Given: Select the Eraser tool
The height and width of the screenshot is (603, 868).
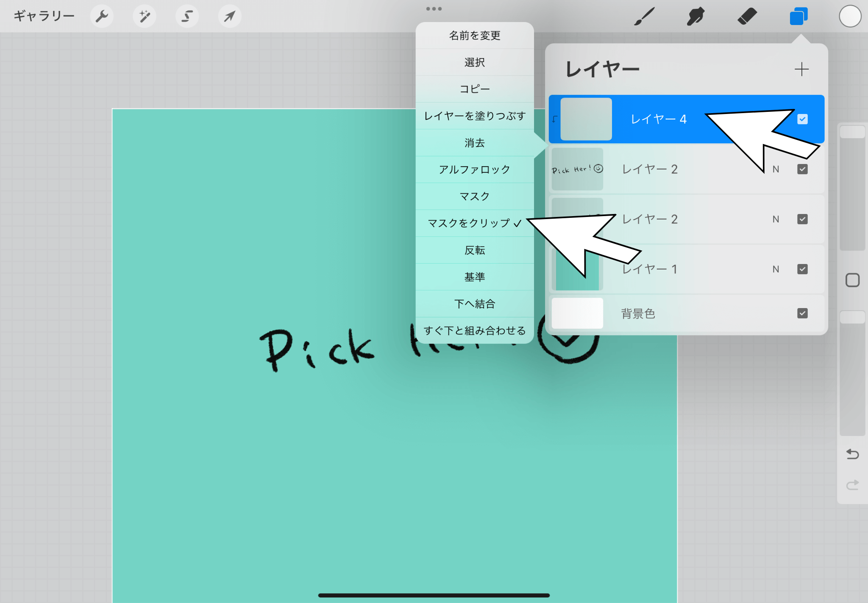Looking at the screenshot, I should 747,17.
